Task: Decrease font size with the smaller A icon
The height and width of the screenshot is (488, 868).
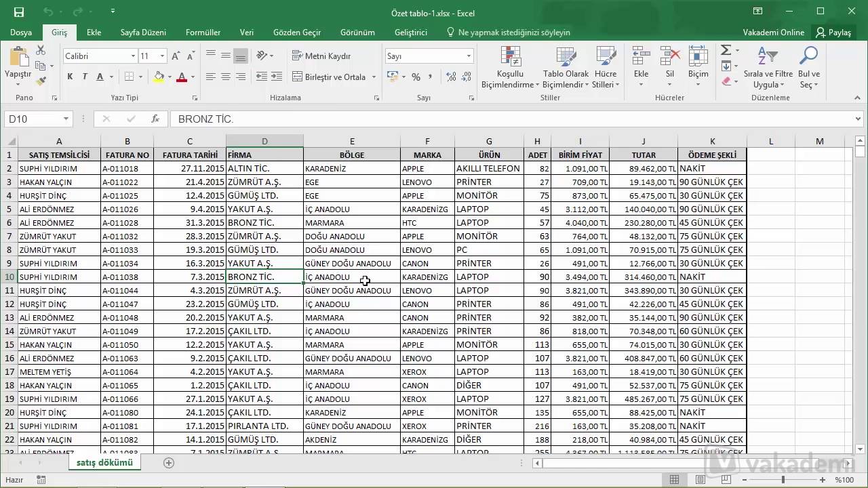Action: click(x=191, y=56)
